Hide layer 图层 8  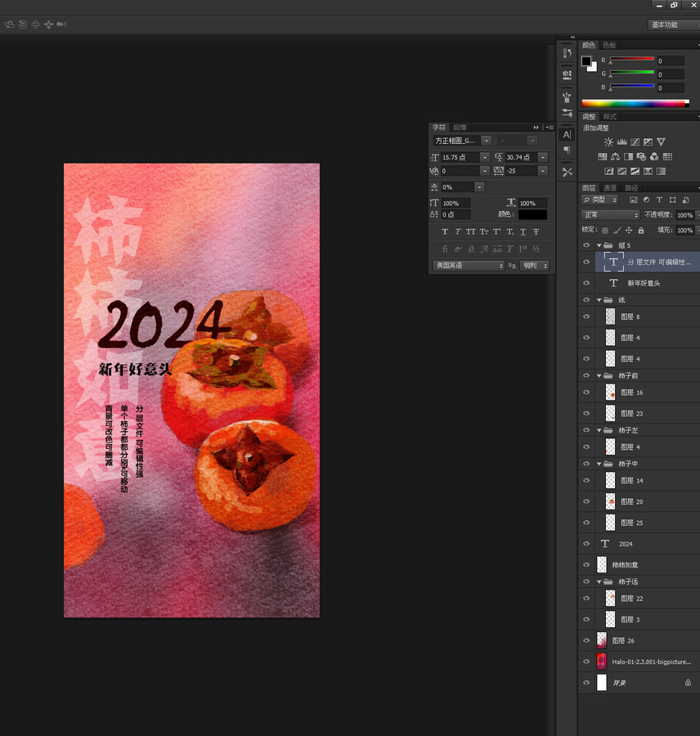(x=586, y=316)
